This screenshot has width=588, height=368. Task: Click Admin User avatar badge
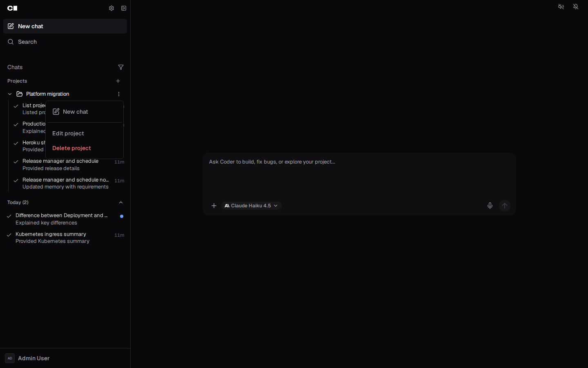[x=10, y=358]
